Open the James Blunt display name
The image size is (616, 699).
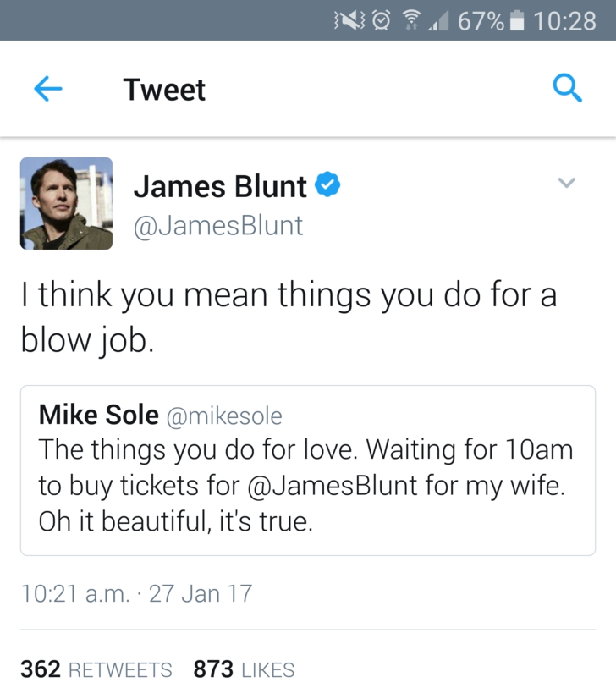(220, 186)
